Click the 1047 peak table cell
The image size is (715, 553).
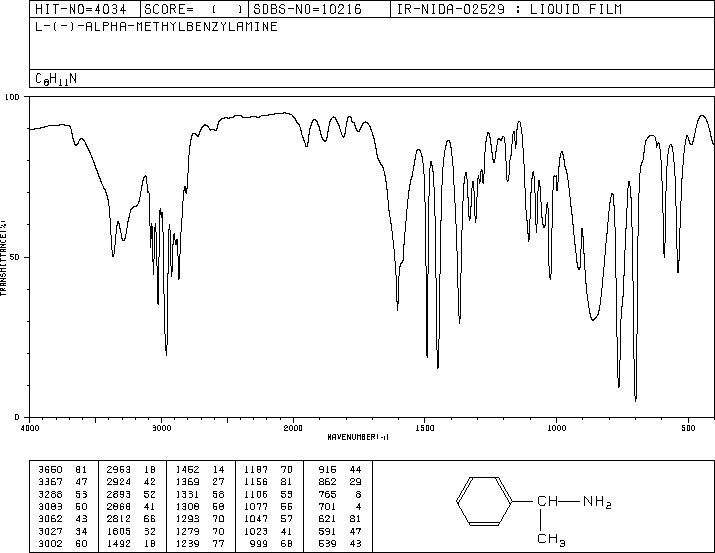(256, 519)
